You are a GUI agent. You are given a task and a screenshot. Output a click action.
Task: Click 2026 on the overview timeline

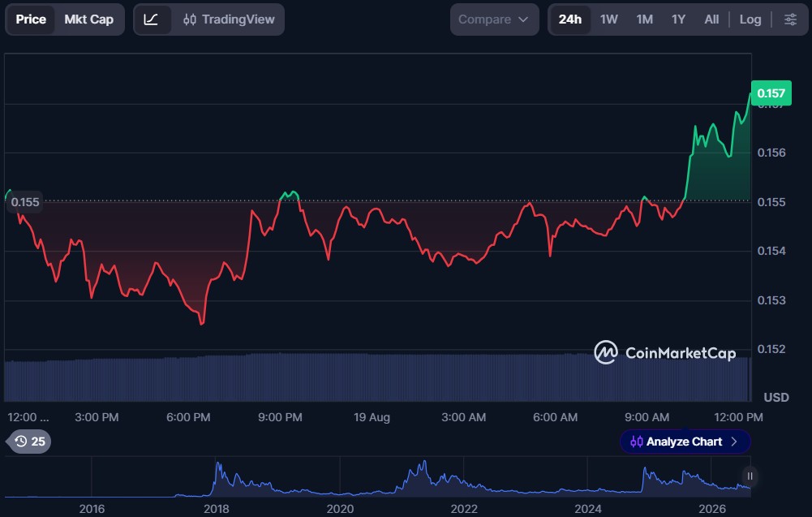pos(712,509)
